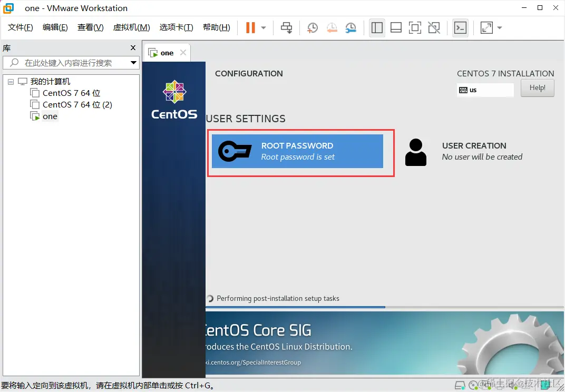Image resolution: width=565 pixels, height=392 pixels.
Task: Maximize the VMware Workstation window
Action: [540, 8]
